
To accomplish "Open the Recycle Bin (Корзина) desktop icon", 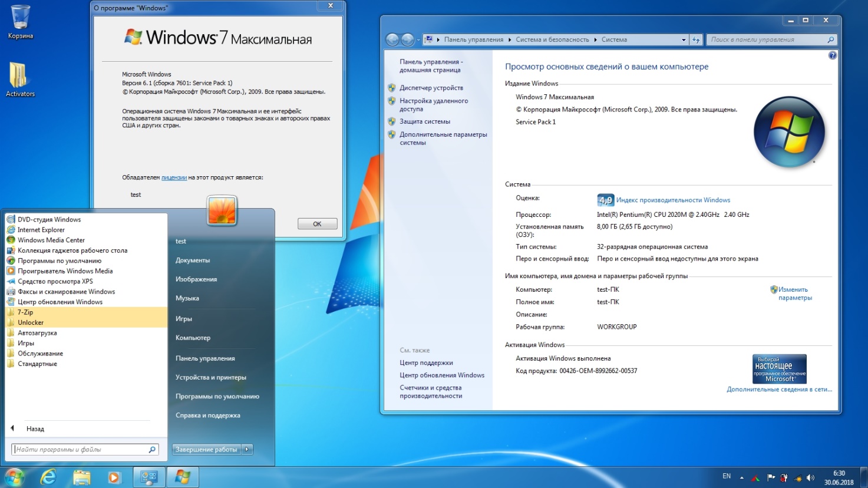I will pos(20,22).
